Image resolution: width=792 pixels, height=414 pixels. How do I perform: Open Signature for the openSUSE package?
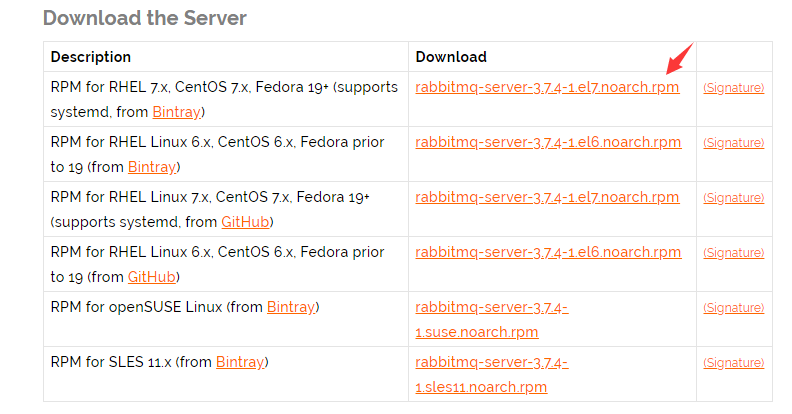pyautogui.click(x=733, y=308)
